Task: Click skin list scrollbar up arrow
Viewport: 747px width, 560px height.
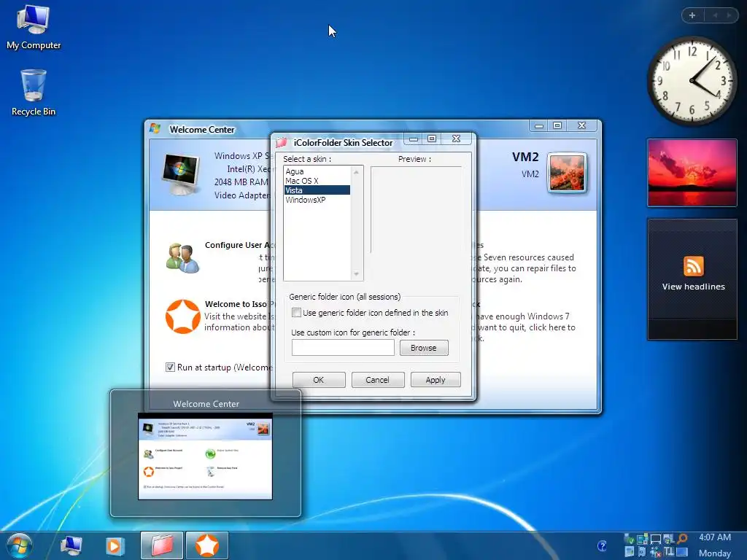Action: click(x=356, y=172)
